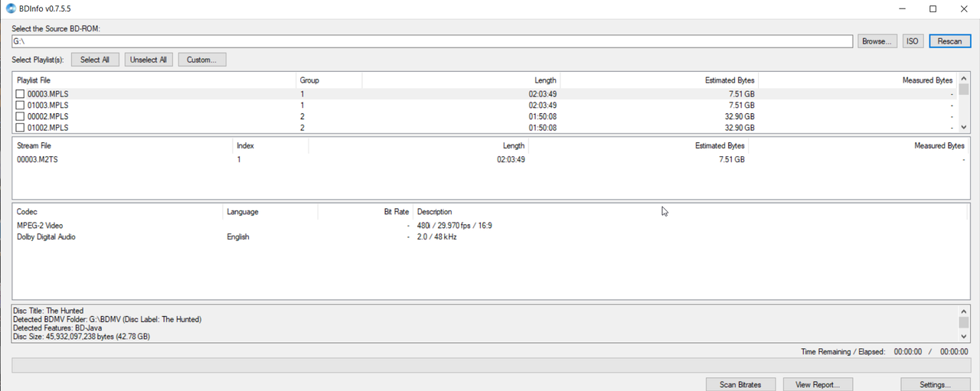Screen dimensions: 980x391
Task: Click Unselect All playlists button
Action: point(149,60)
